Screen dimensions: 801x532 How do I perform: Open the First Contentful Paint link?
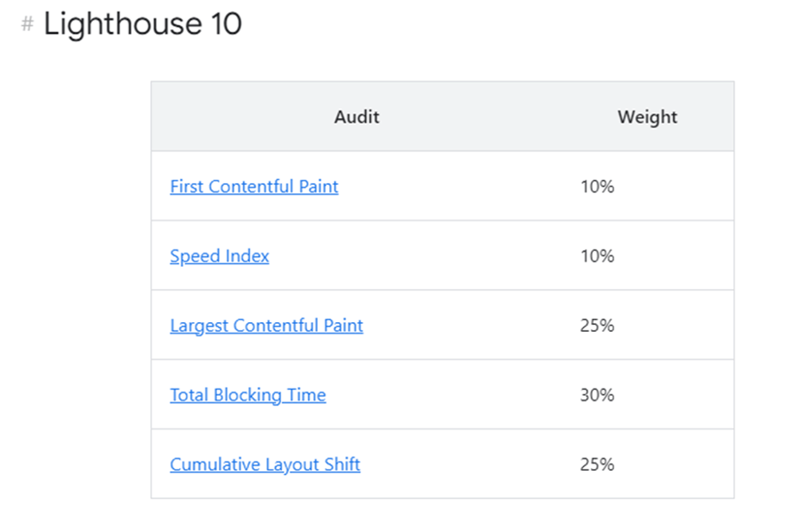point(254,186)
